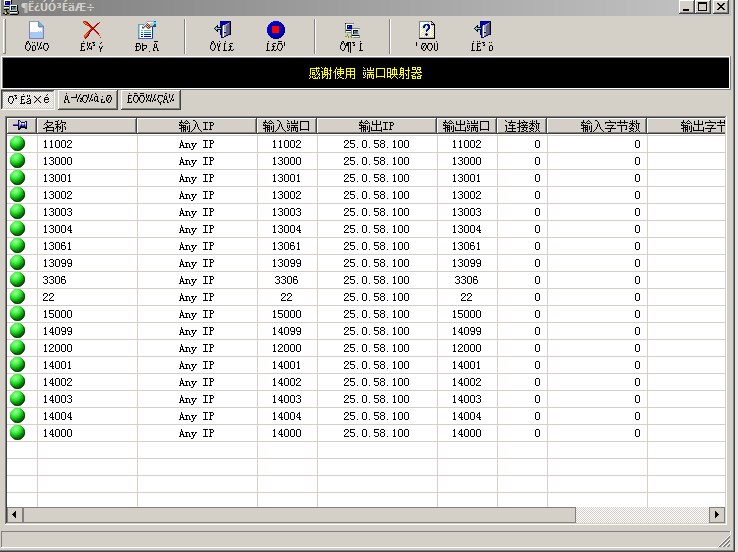Click the green status ball of row 12000
The height and width of the screenshot is (552, 738).
click(x=17, y=347)
